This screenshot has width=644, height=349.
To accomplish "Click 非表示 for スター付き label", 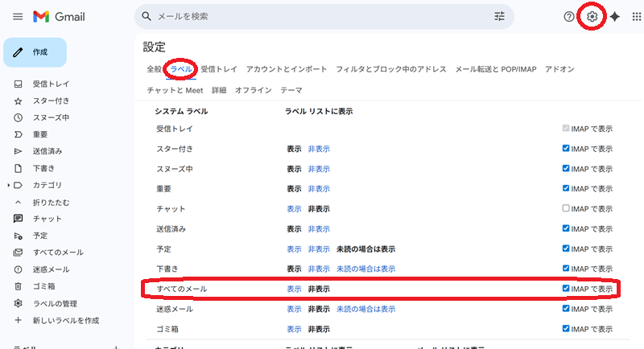I will [x=319, y=149].
